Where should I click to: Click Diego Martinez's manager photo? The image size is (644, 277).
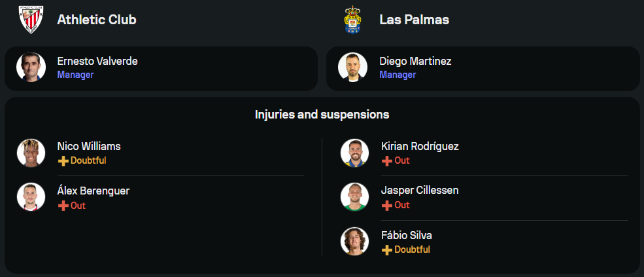point(352,67)
